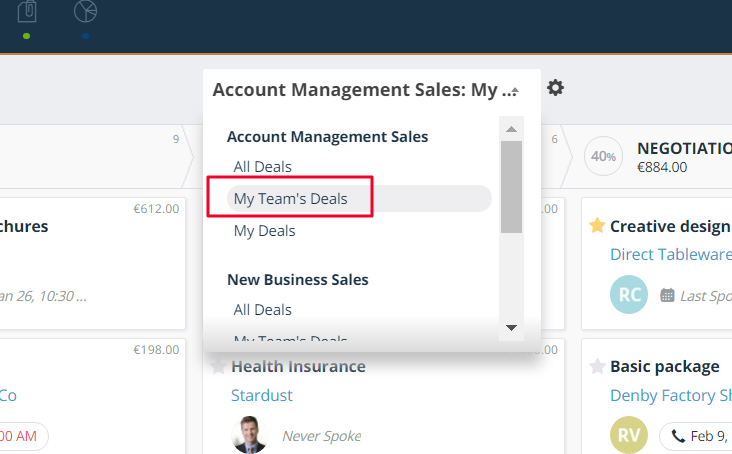Click the calendar icon beside Last Spoke
Screen dimensions: 732x454
667,295
